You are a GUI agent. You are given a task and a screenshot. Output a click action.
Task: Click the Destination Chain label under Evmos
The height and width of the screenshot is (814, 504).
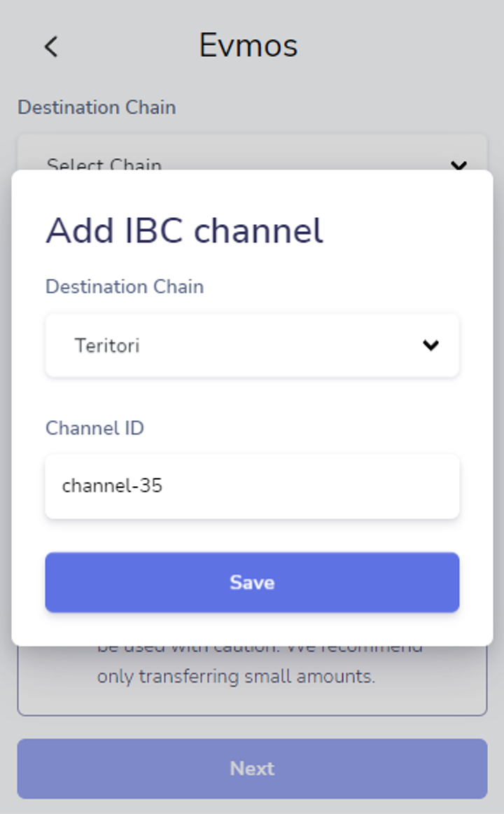(97, 107)
